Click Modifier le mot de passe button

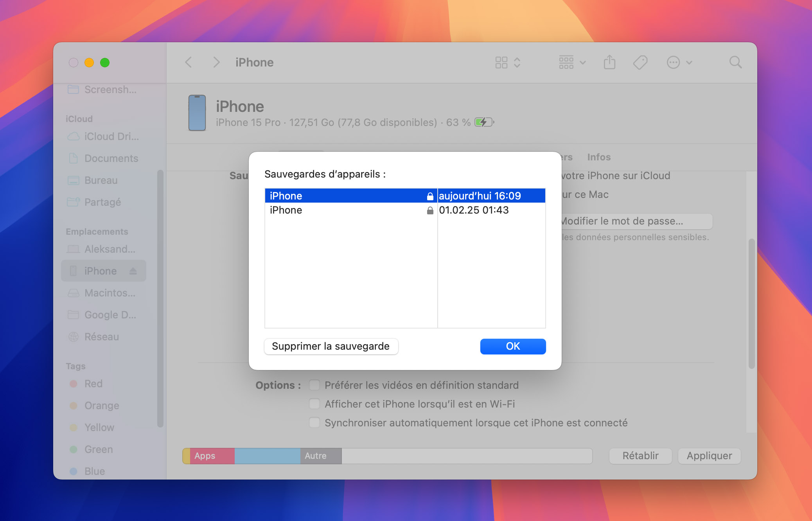[x=637, y=221]
